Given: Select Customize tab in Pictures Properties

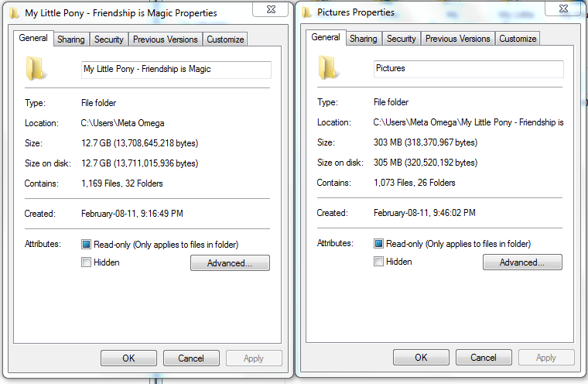Looking at the screenshot, I should point(518,39).
